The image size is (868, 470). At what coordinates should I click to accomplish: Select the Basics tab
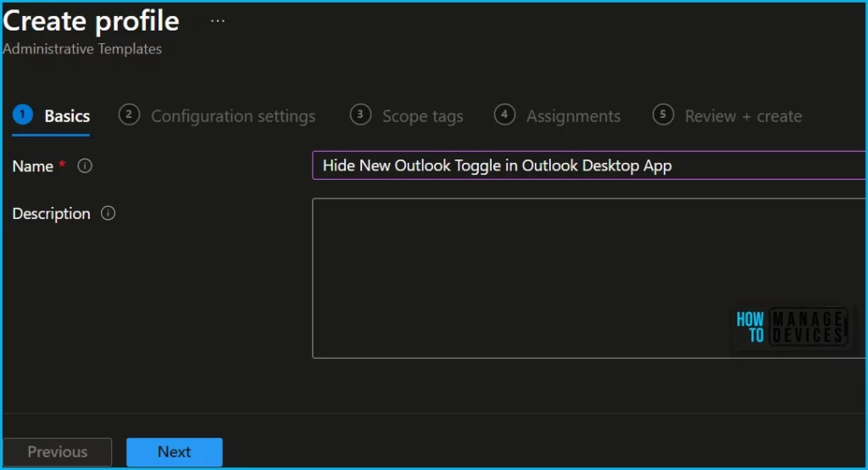51,116
